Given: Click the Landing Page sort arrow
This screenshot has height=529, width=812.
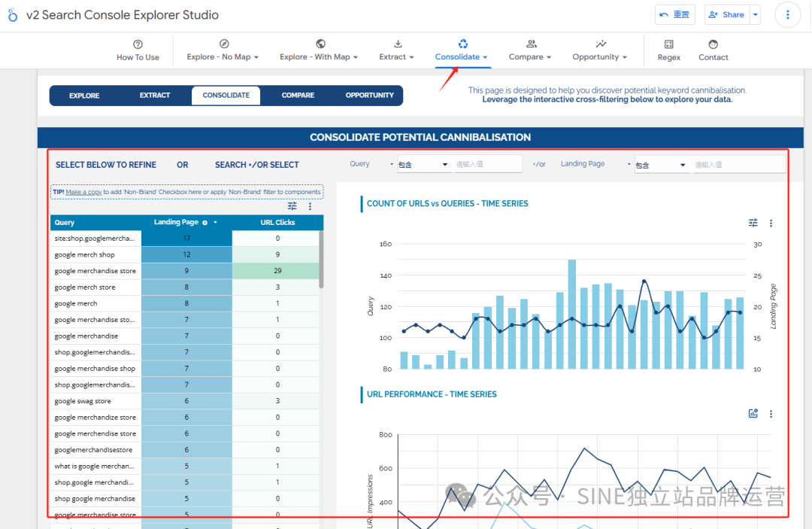Looking at the screenshot, I should tap(216, 222).
